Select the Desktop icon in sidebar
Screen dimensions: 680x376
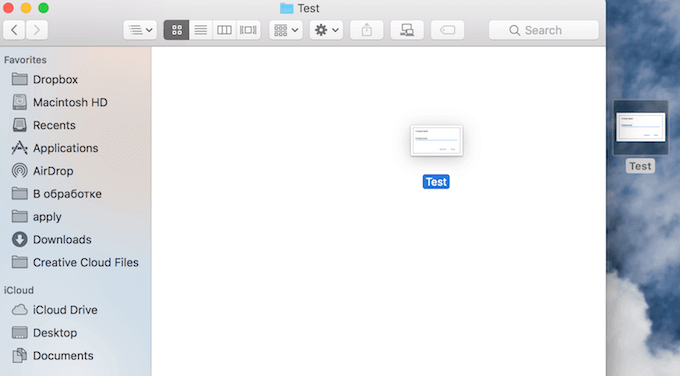tap(20, 333)
